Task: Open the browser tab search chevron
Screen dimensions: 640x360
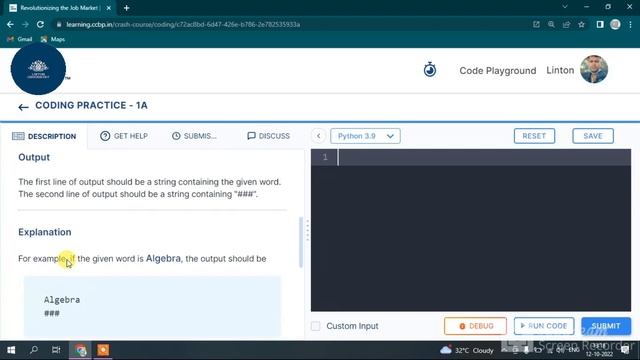Action: click(x=565, y=7)
